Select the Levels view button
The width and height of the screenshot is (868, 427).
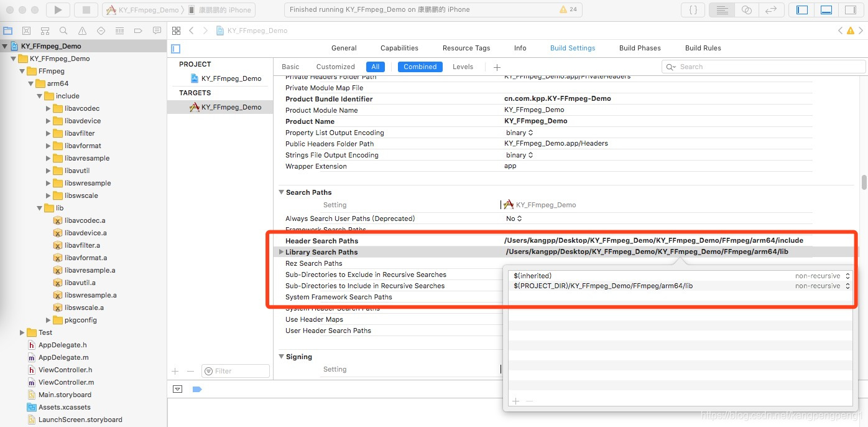tap(463, 67)
